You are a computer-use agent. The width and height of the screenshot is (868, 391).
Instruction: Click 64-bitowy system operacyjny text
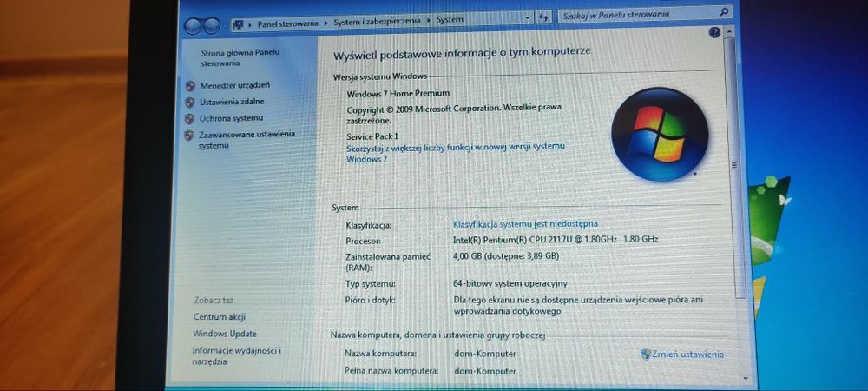pos(510,283)
